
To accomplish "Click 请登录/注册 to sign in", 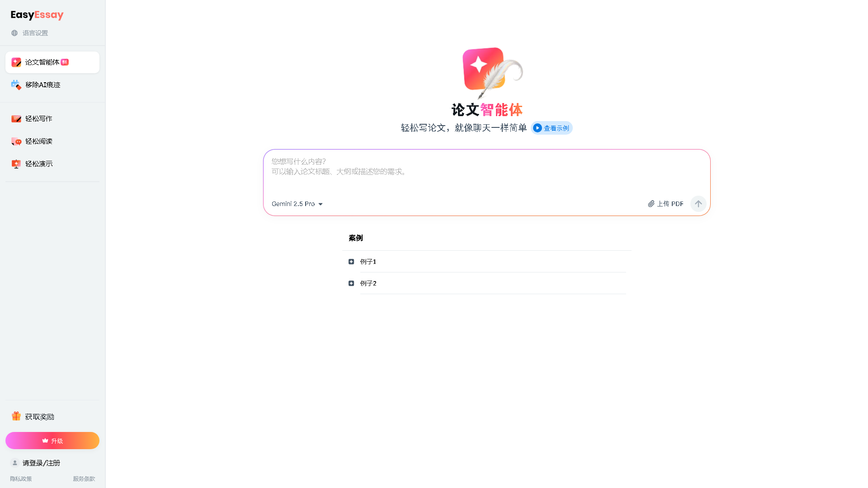I will coord(41,463).
